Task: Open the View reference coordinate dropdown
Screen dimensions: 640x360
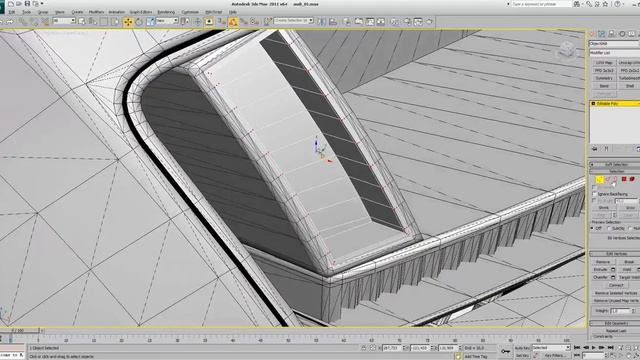Action: [167, 21]
